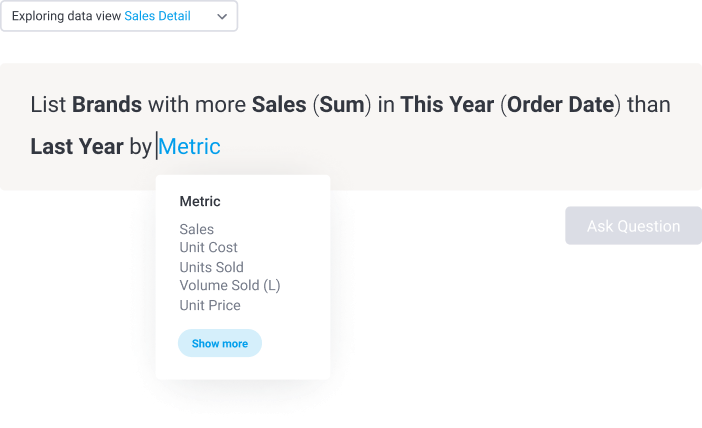Click the chevron arrow beside Sales Detail
The height and width of the screenshot is (428, 702).
[222, 17]
